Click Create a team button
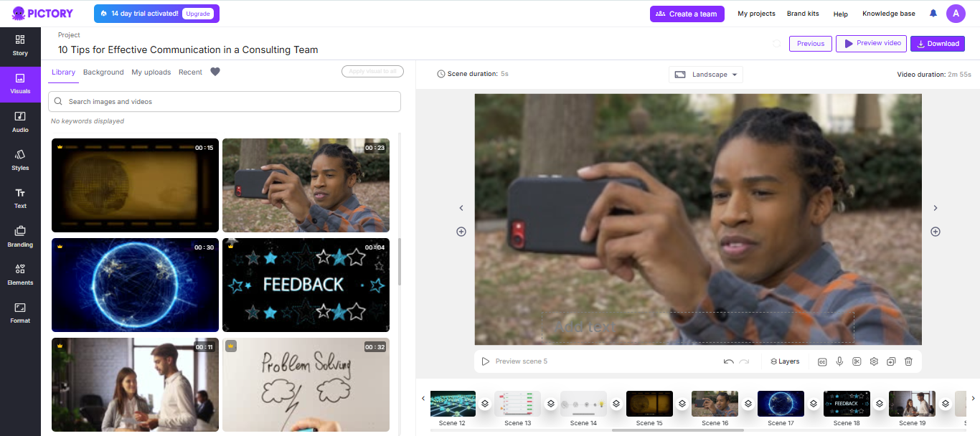This screenshot has width=980, height=436. pyautogui.click(x=687, y=14)
